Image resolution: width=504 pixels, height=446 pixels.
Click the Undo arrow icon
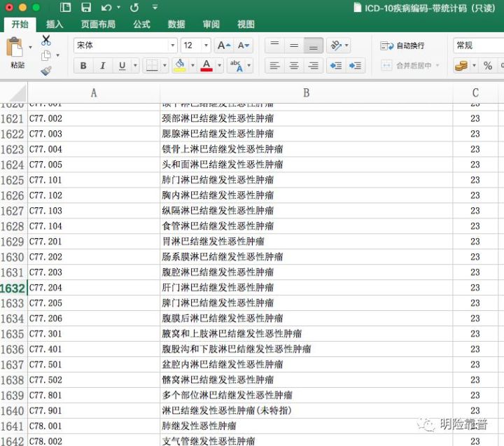(106, 7)
